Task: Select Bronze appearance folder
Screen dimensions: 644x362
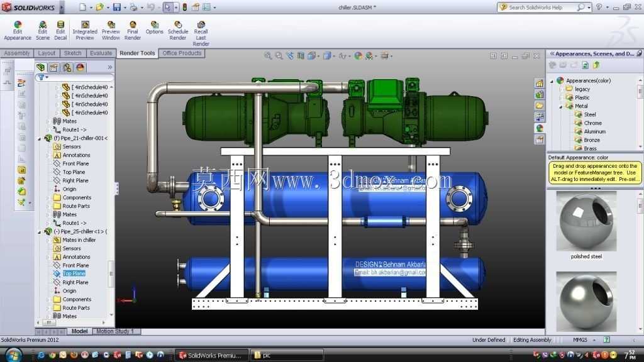Action: click(592, 140)
